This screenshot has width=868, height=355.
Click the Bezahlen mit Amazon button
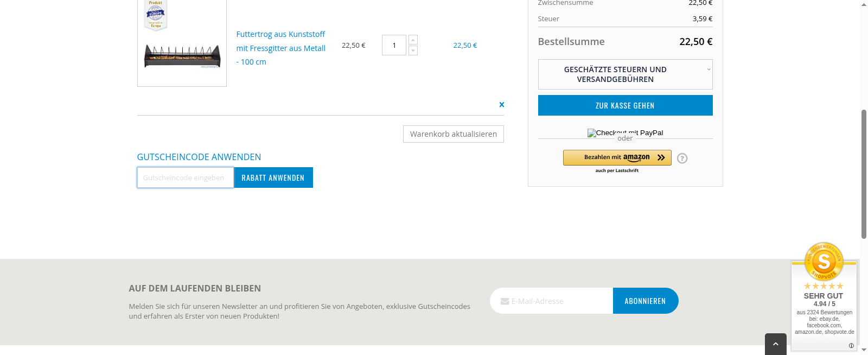tap(617, 157)
